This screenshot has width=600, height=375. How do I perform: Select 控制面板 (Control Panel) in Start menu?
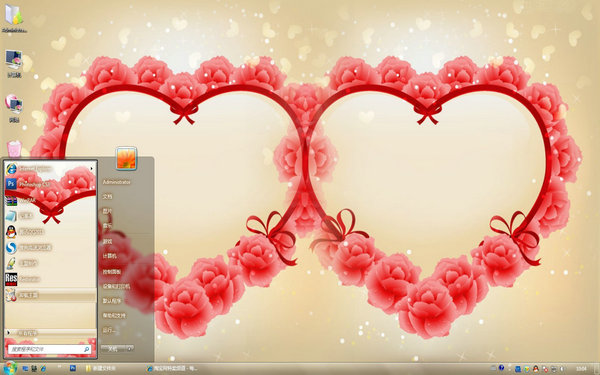[x=112, y=272]
